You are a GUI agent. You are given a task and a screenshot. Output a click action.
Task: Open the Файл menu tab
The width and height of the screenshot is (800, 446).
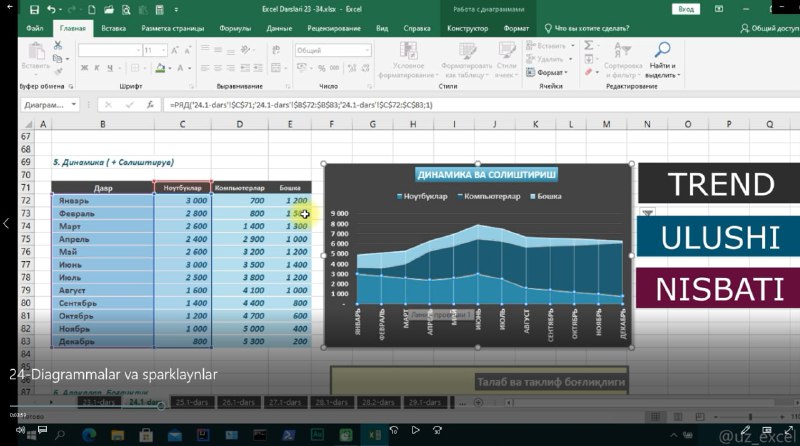click(x=35, y=28)
